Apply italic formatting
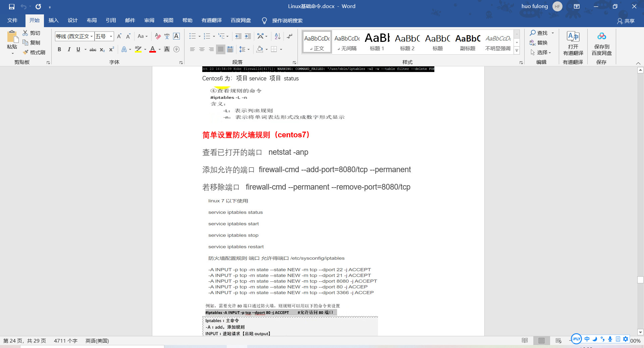Screen dimensions: 644x348 point(69,50)
